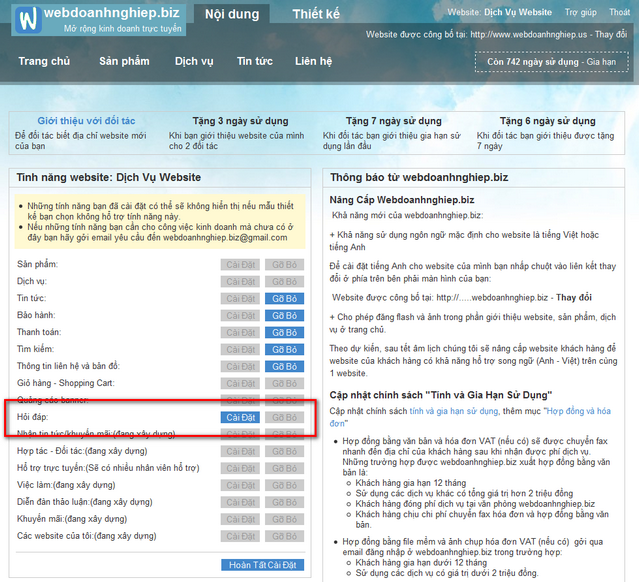Open Giới thiệu với đối tác link
This screenshot has height=582, width=639.
[x=86, y=121]
